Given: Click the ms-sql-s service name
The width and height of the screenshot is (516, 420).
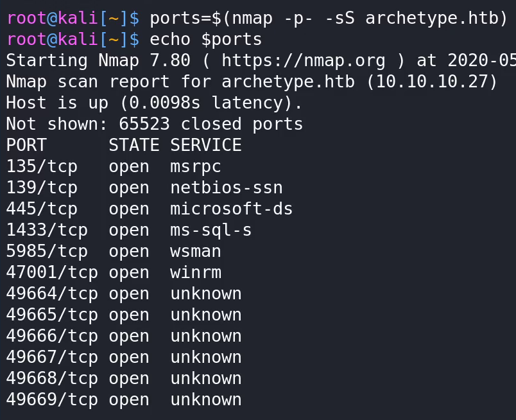Looking at the screenshot, I should pyautogui.click(x=211, y=231).
